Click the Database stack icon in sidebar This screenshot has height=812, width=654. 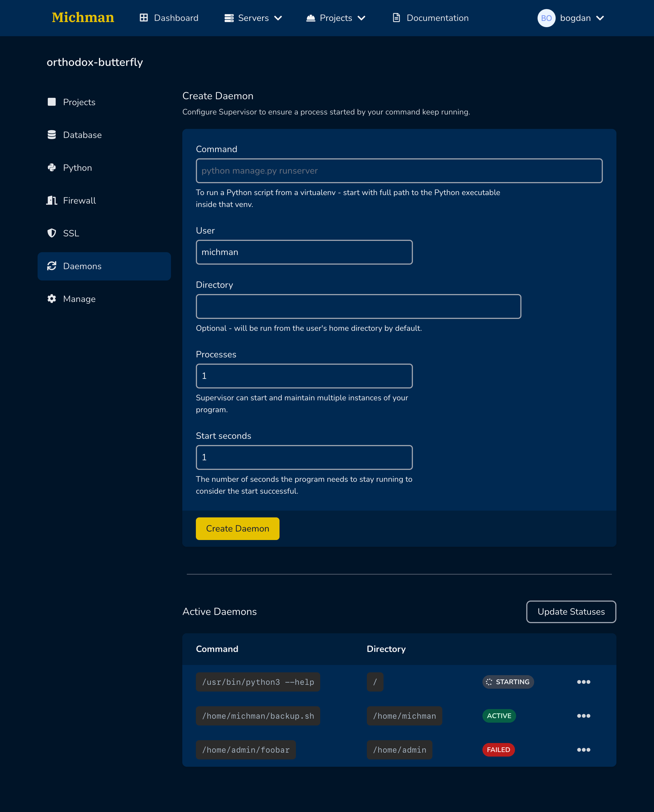(52, 135)
